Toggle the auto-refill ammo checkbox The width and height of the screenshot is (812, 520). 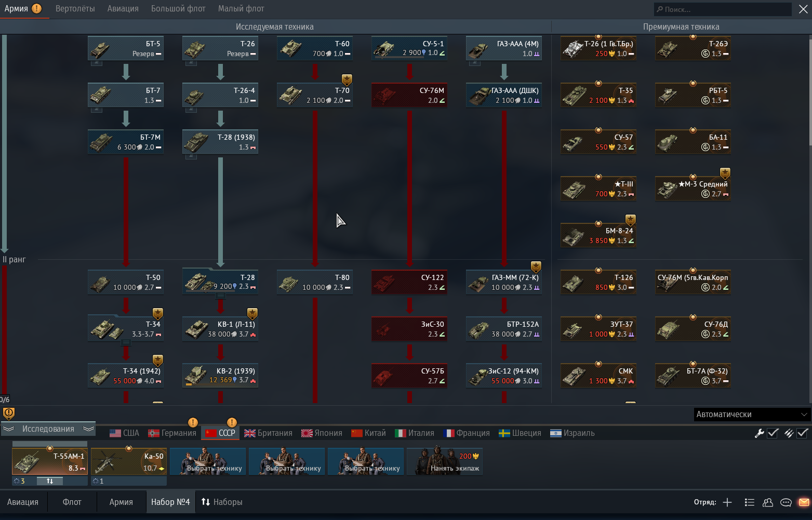[x=802, y=433]
